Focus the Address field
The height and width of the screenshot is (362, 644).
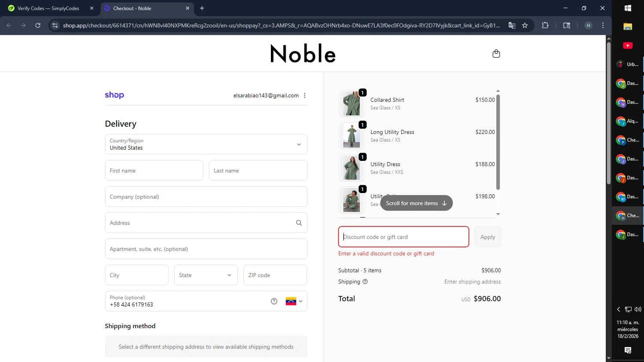pyautogui.click(x=206, y=223)
